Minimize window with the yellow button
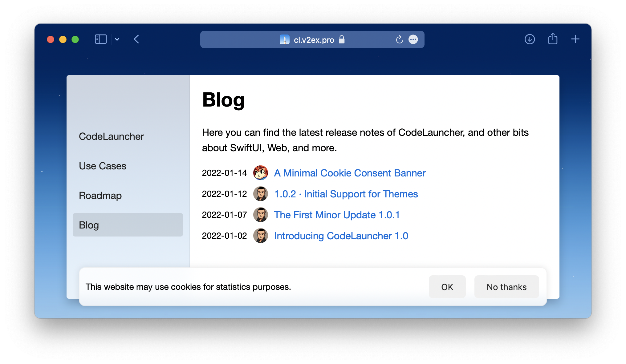 pos(63,39)
